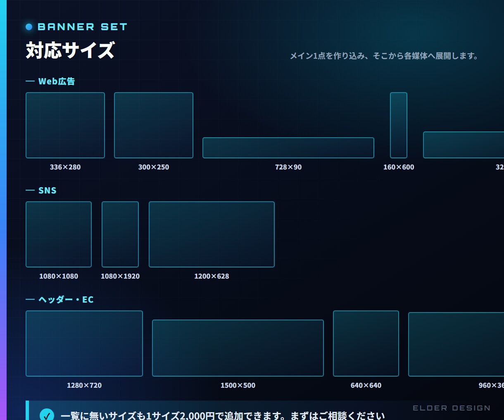The width and height of the screenshot is (504, 420).
Task: Click the 300×250 size label
Action: (x=154, y=167)
